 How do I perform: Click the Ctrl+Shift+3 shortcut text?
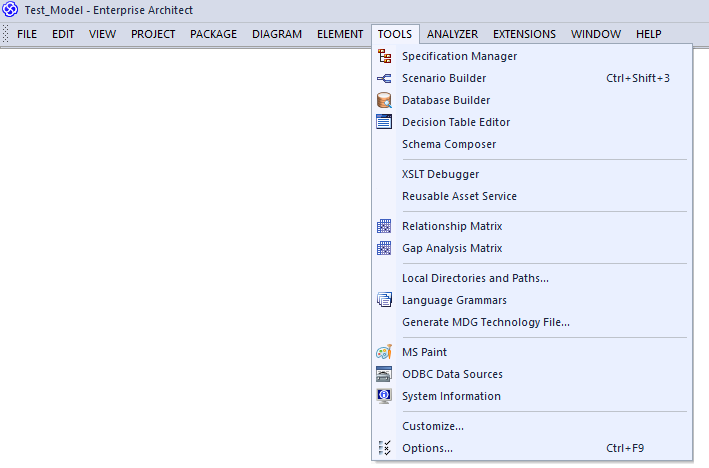pos(638,78)
